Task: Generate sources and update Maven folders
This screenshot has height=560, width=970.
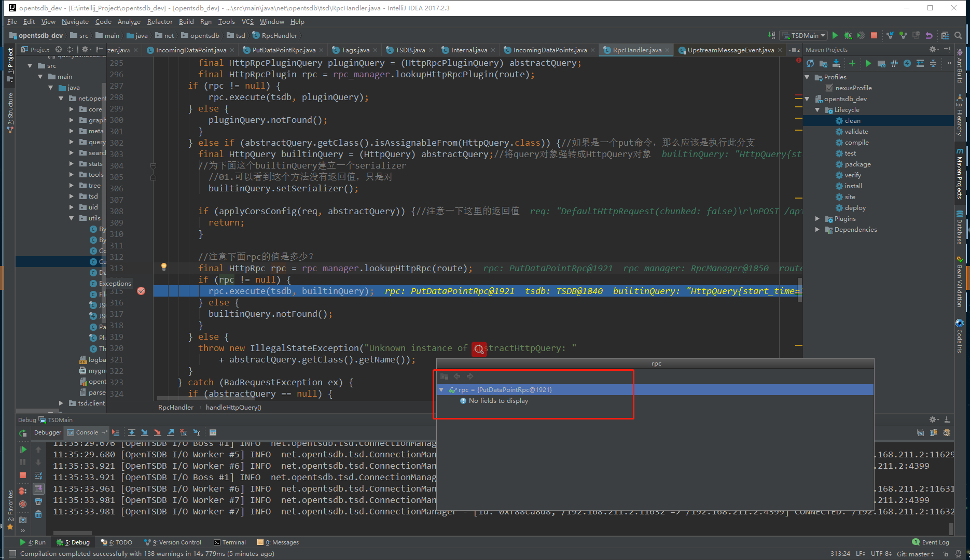Action: (823, 63)
